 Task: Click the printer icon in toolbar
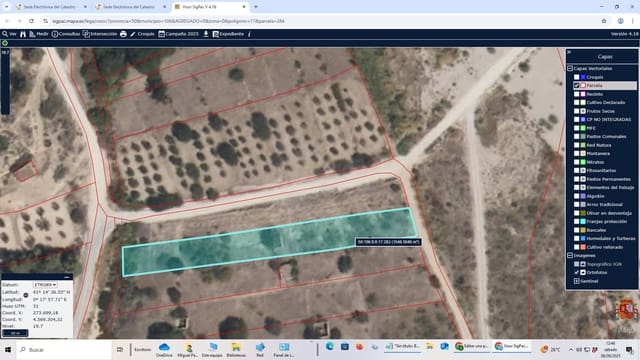click(x=123, y=34)
